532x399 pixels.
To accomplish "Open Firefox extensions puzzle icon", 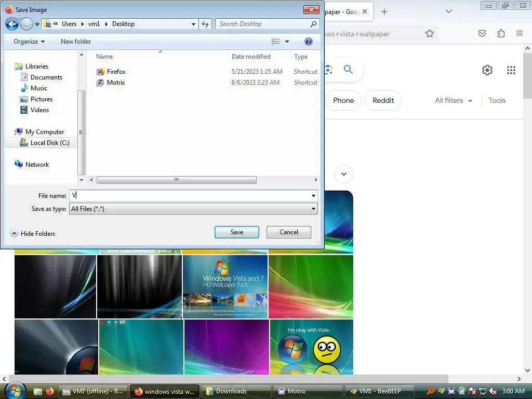I will coord(501,33).
